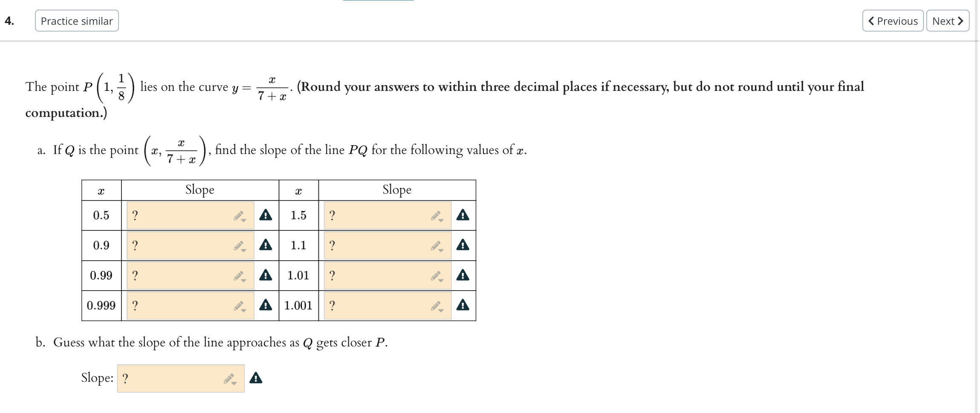Open the equation editor for x=0.99 slope field
Screen dimensions: 980x413
tap(239, 276)
